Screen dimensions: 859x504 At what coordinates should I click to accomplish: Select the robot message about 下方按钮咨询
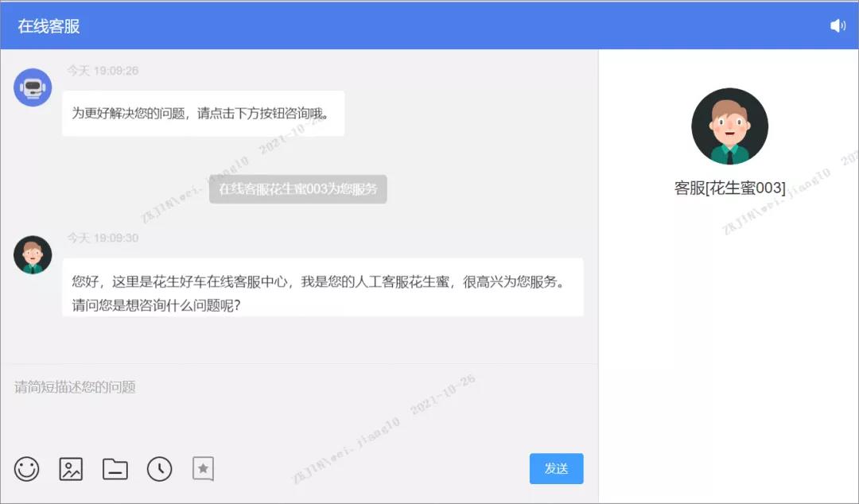203,114
